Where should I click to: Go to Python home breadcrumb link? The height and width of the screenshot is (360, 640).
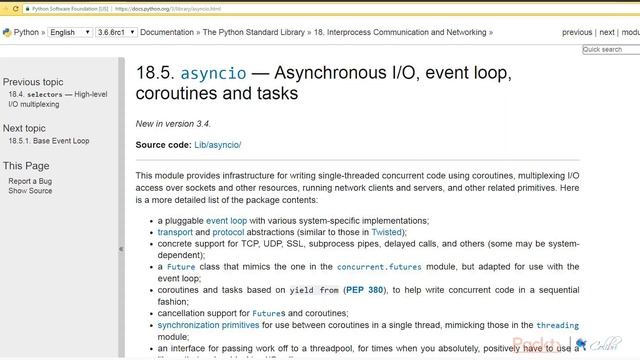pos(26,32)
